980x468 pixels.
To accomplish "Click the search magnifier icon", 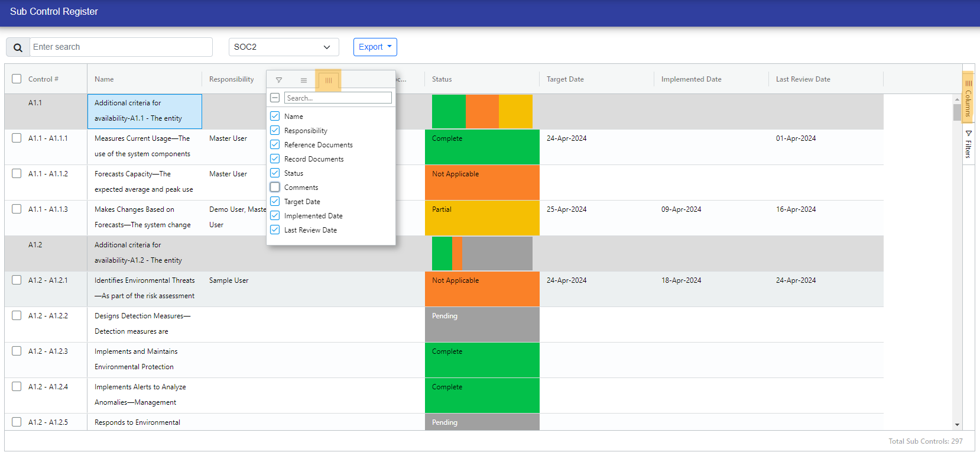I will tap(18, 47).
